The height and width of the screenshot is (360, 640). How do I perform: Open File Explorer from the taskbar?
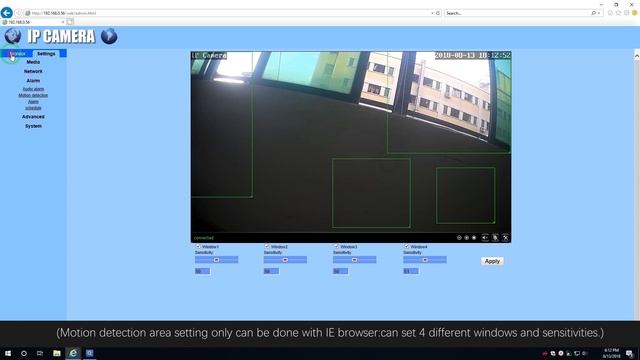click(57, 353)
